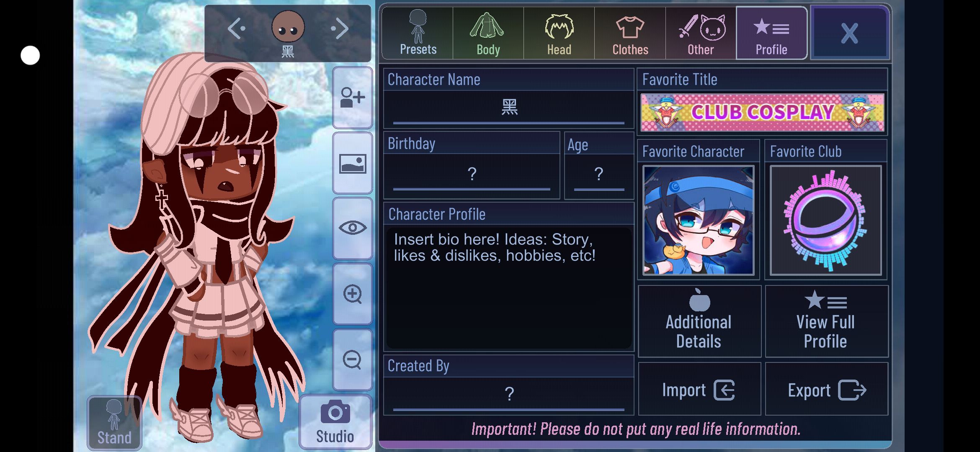The image size is (980, 452).
Task: Open Studio with the camera icon
Action: (x=335, y=422)
